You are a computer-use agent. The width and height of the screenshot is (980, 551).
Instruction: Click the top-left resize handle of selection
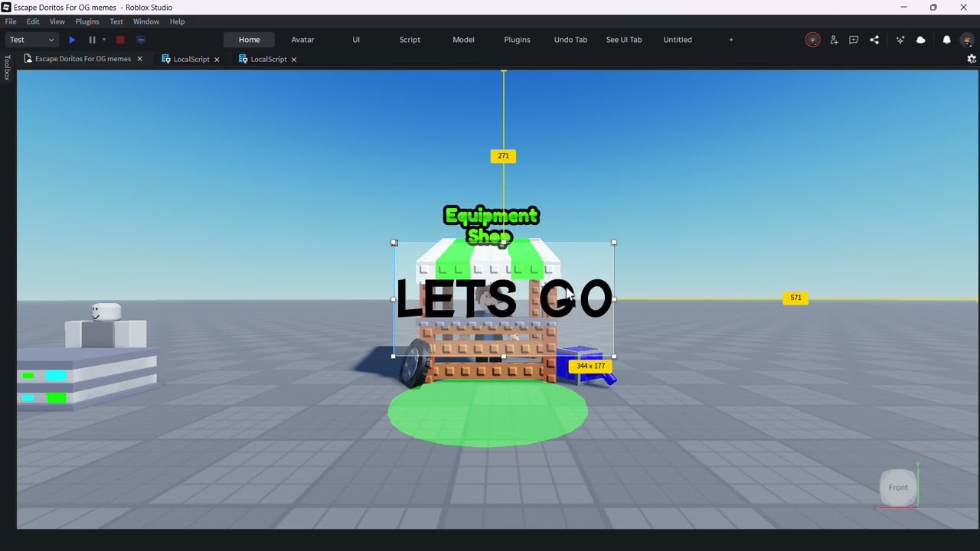pos(394,243)
